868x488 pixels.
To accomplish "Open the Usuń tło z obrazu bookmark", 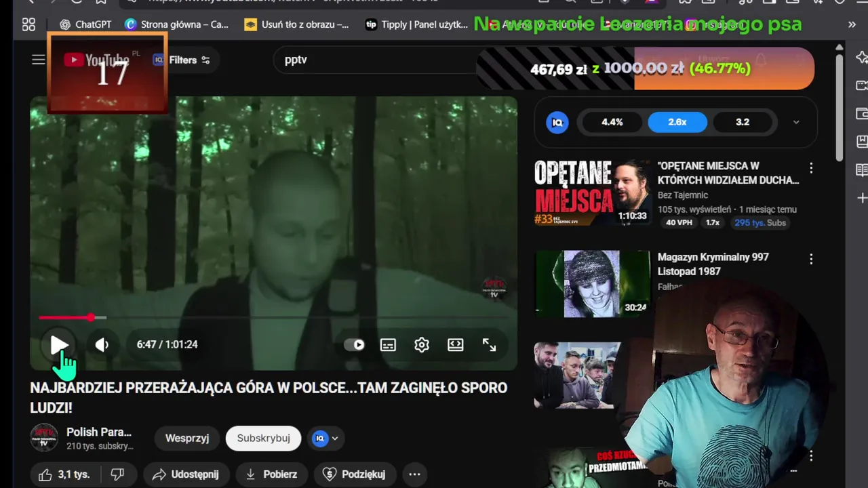I will [x=297, y=24].
